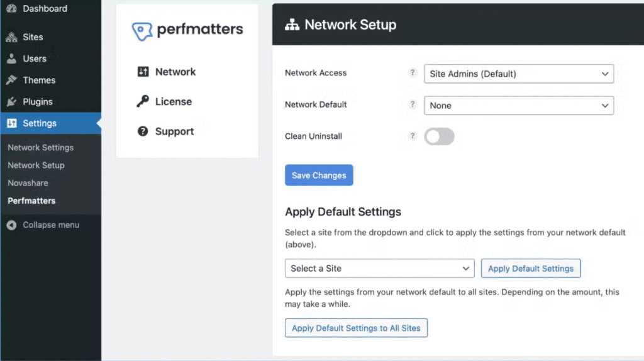Expand the Network Default dropdown
The image size is (644, 361).
pyautogui.click(x=518, y=106)
